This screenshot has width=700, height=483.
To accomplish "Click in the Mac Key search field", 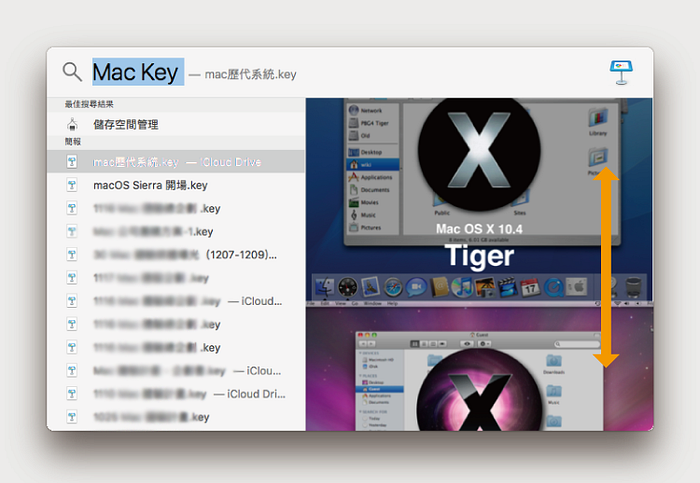I will click(138, 72).
